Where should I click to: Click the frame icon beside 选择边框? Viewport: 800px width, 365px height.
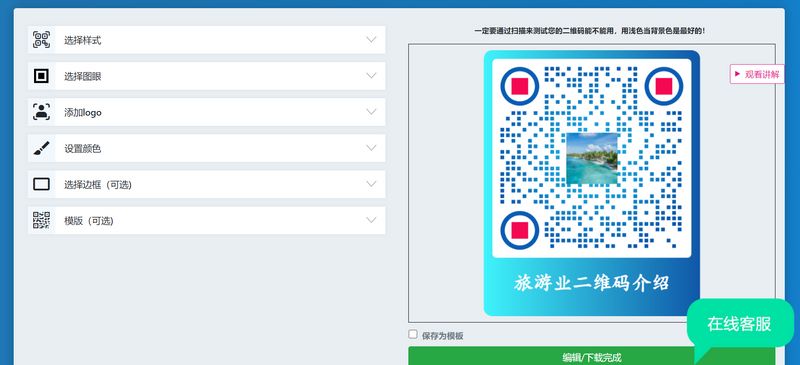41,184
